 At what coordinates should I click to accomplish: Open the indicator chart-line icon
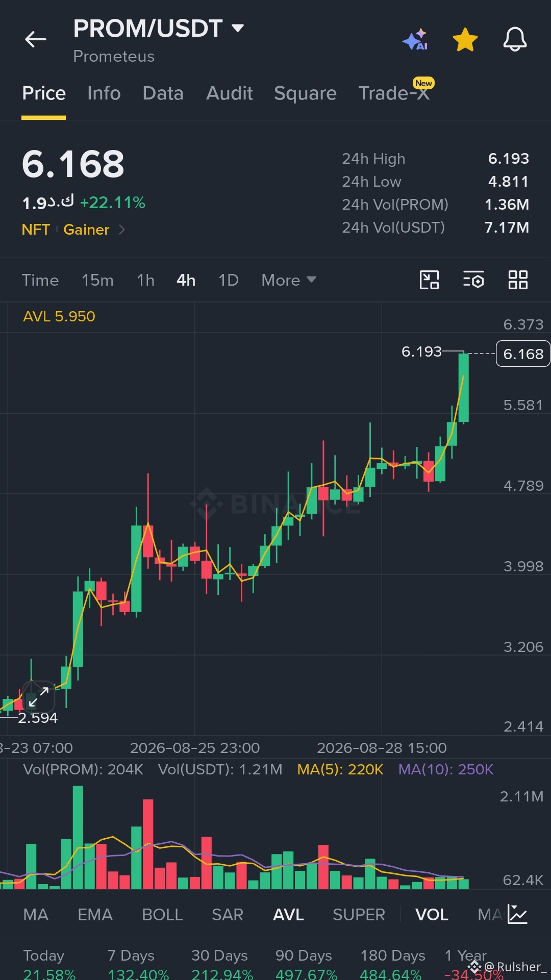click(x=517, y=914)
